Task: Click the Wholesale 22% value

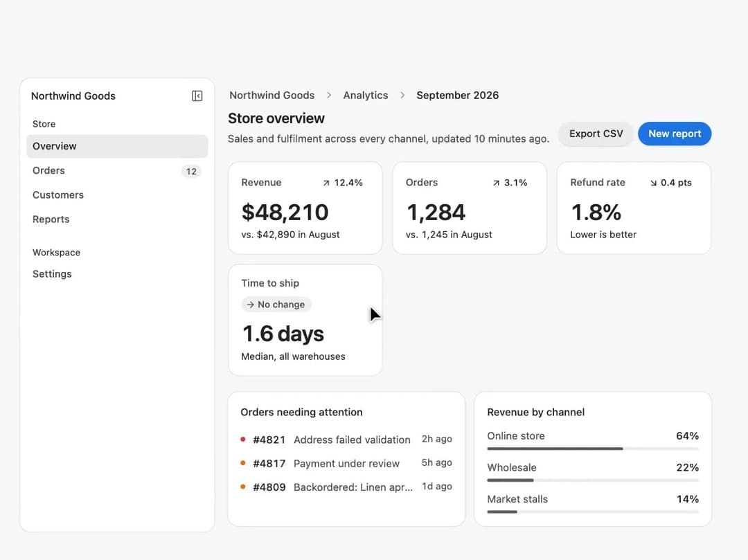Action: [688, 467]
